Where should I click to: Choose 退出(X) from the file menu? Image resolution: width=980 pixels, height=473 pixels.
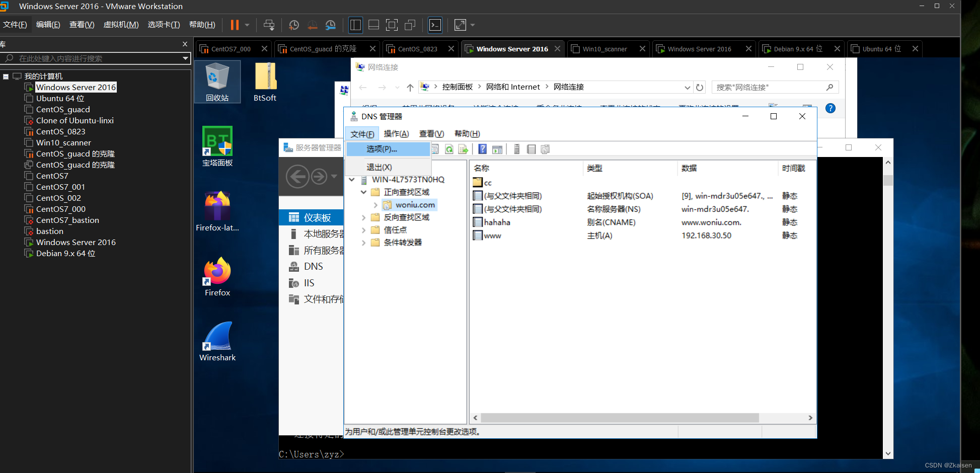tap(388, 167)
